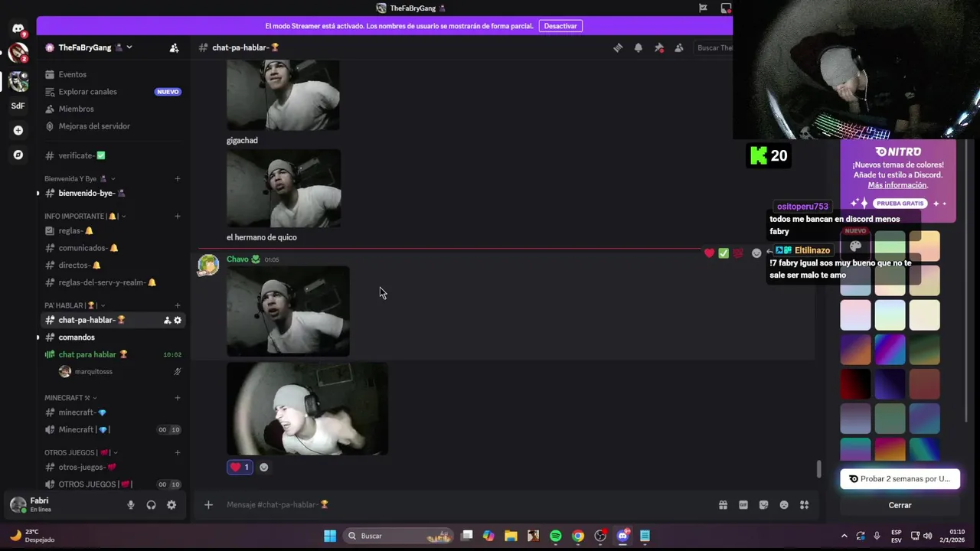Add reaction using the smiley on hovered message
Image resolution: width=980 pixels, height=551 pixels.
click(x=756, y=253)
